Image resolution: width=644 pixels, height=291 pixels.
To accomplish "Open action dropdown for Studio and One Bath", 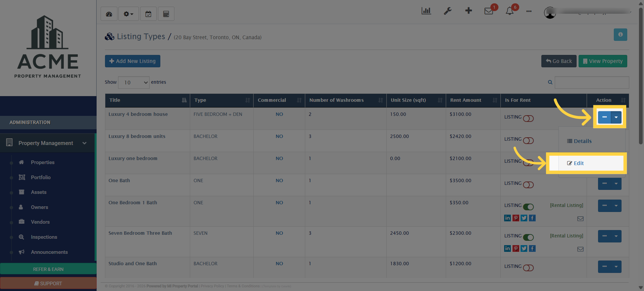I will coord(616,267).
